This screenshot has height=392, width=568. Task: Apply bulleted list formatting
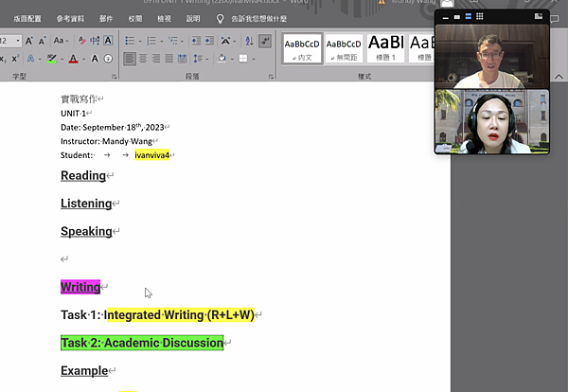click(x=130, y=41)
